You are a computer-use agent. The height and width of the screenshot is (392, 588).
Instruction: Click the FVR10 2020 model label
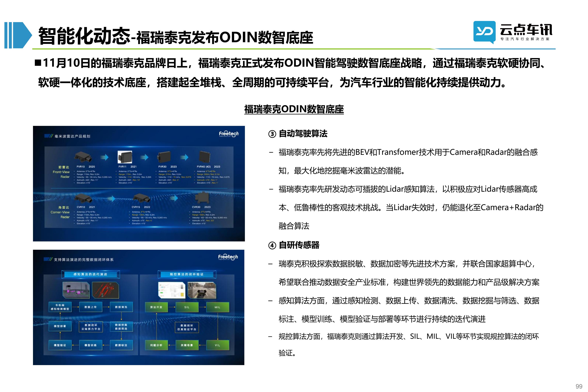pos(86,167)
